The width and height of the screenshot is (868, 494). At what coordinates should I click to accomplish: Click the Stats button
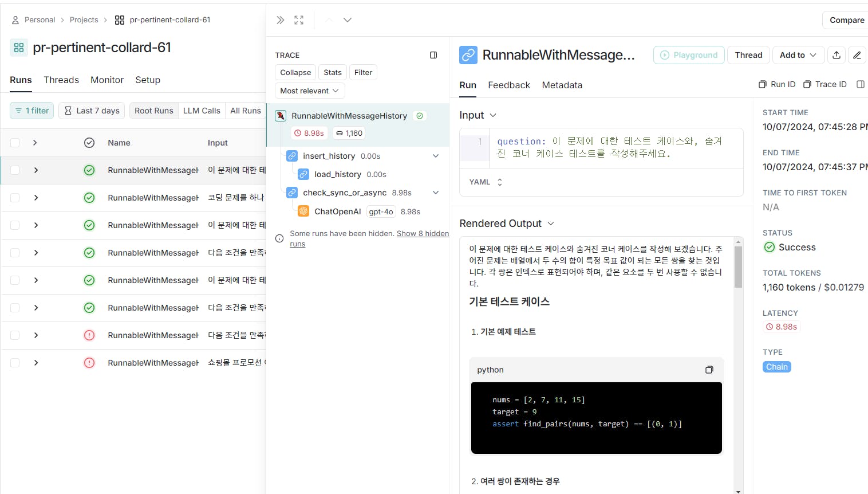pyautogui.click(x=333, y=72)
